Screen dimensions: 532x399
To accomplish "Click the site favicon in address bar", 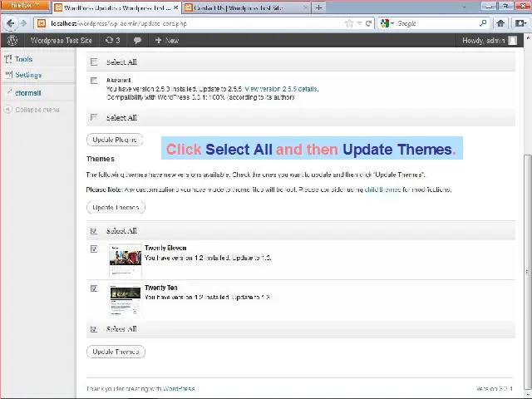I will (x=42, y=23).
